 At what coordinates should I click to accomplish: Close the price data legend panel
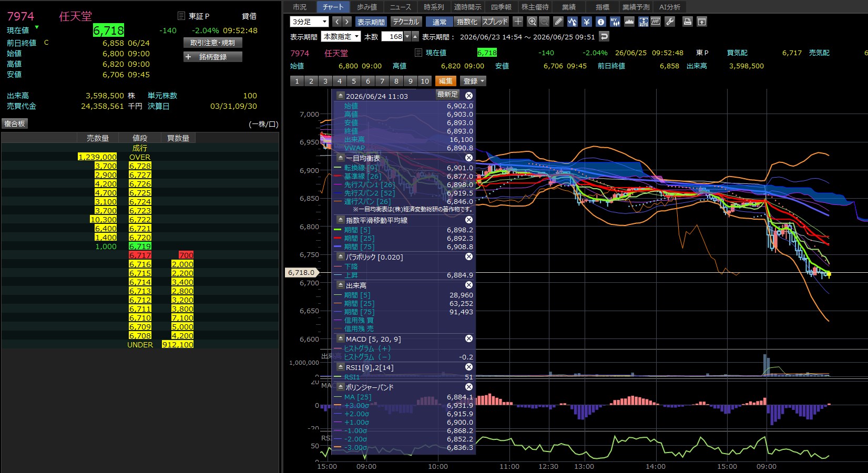tap(469, 96)
